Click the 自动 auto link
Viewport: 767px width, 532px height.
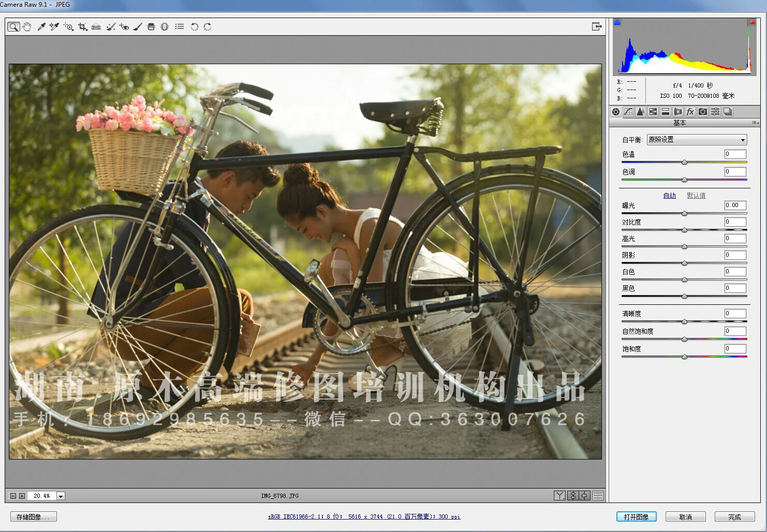[x=670, y=196]
